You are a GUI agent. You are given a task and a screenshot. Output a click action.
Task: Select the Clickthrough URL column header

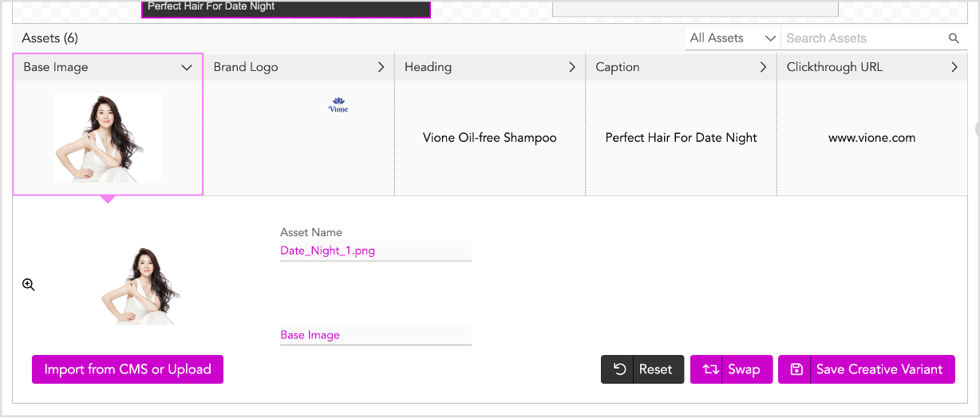[872, 67]
